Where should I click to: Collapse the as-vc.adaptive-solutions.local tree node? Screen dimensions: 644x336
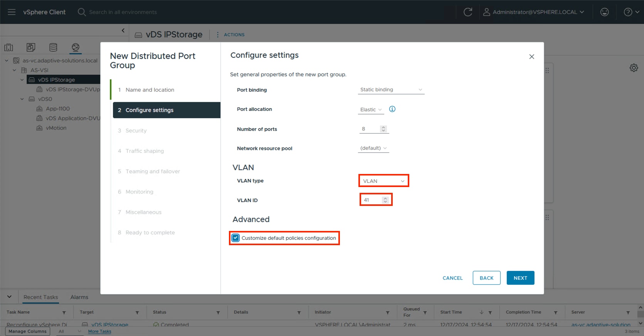pos(7,60)
